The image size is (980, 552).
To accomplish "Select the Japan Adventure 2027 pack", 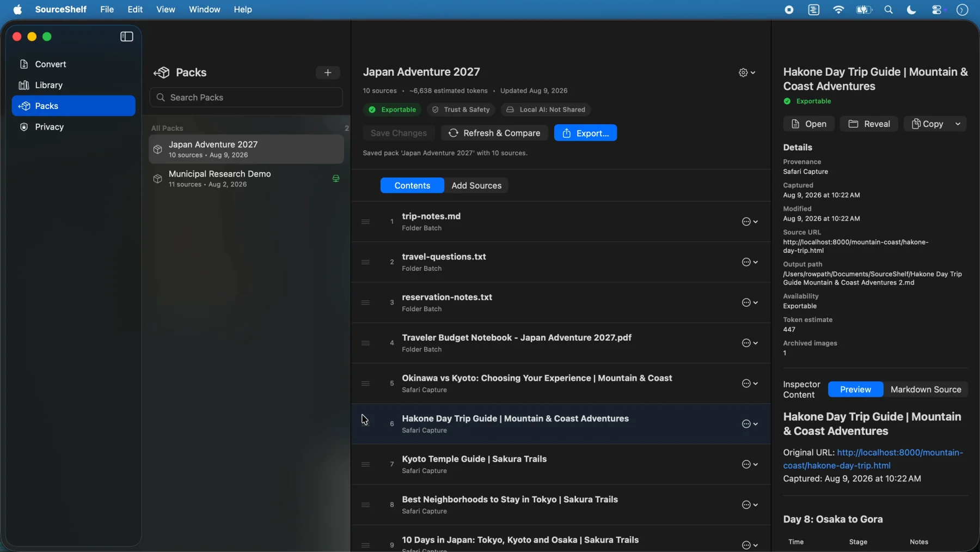I will coord(246,149).
